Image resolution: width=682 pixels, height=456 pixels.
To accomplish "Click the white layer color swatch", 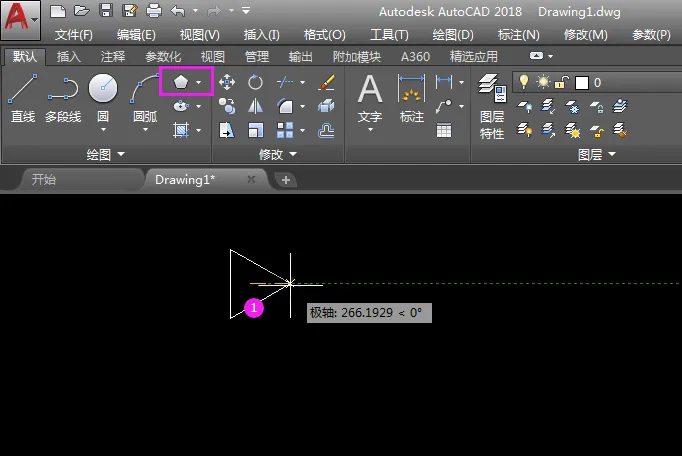I will click(x=582, y=83).
